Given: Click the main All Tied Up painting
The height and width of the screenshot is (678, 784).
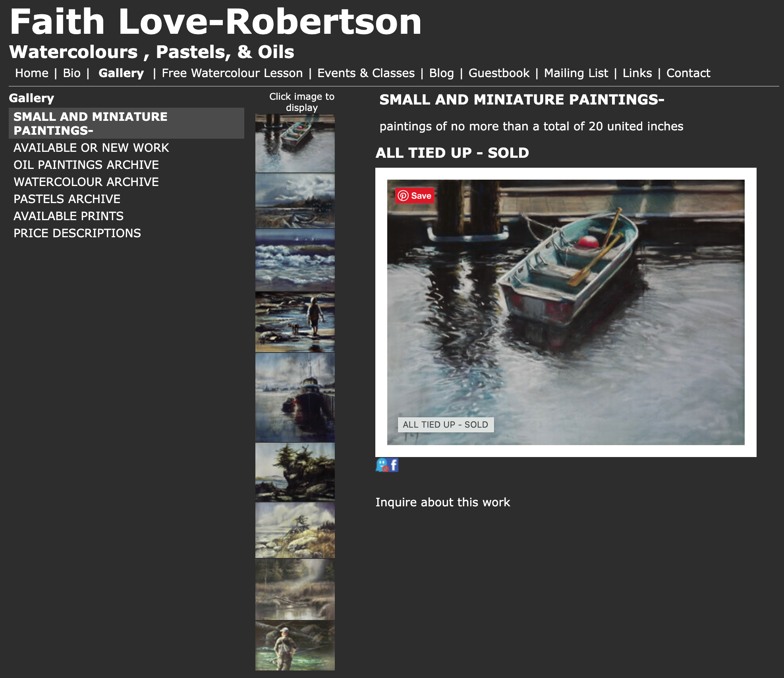Looking at the screenshot, I should [566, 312].
